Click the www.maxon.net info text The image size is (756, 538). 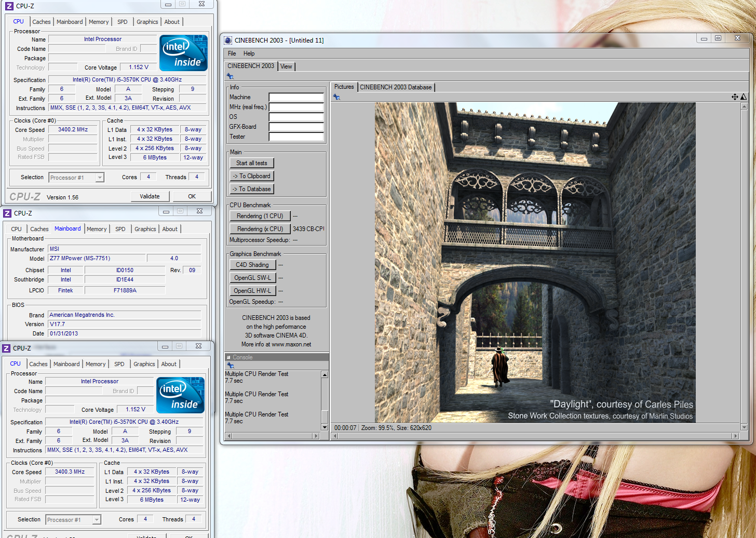pyautogui.click(x=291, y=344)
